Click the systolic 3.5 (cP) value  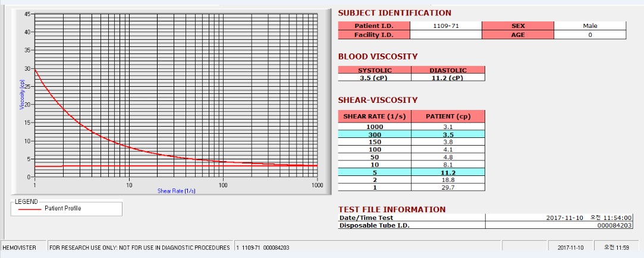click(x=375, y=78)
